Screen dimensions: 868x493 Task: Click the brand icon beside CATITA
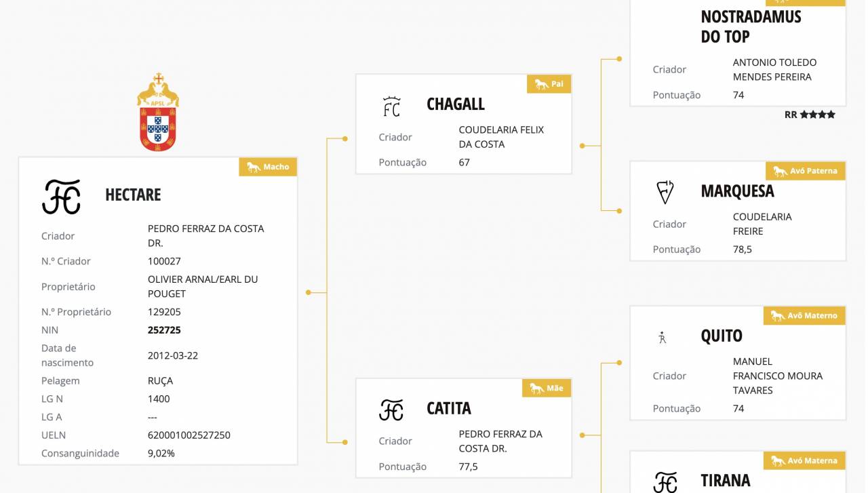(391, 410)
